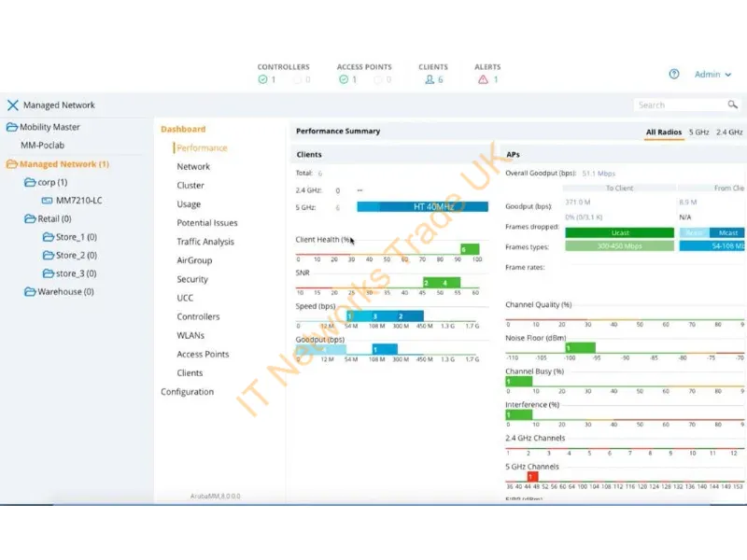Viewport: 747px width, 560px height.
Task: Click the Store_2 (0) folder icon
Action: (49, 255)
